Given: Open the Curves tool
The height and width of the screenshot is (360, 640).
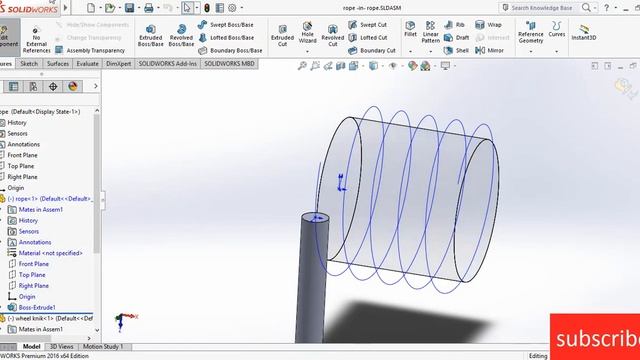Looking at the screenshot, I should [557, 29].
